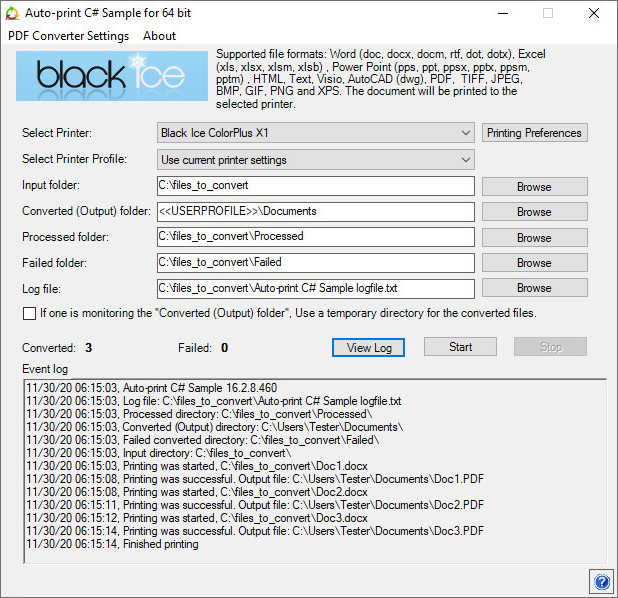Start the auto-print conversion
Viewport: 618px width, 598px height.
coord(460,347)
